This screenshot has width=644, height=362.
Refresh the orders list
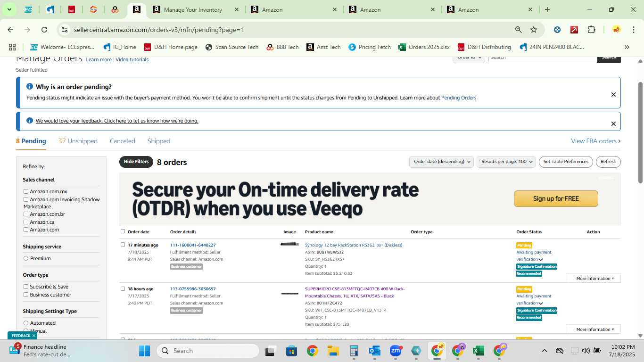tap(608, 162)
